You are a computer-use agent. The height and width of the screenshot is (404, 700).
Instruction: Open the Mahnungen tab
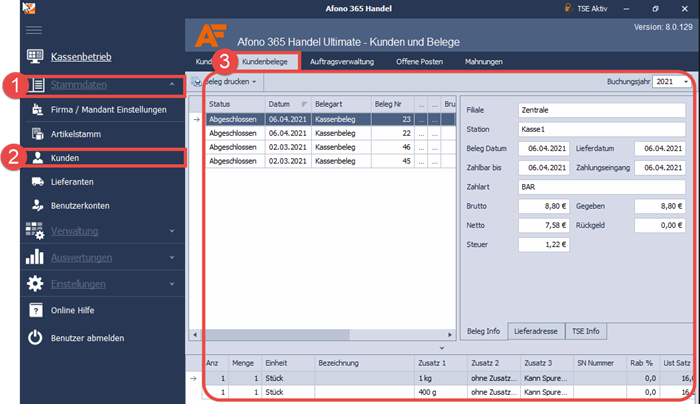coord(483,62)
